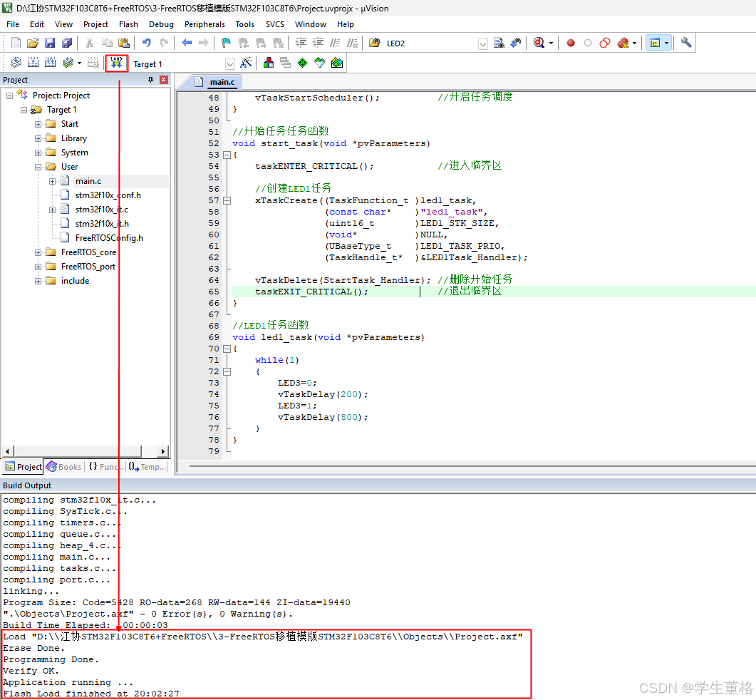Collapse the User folder
This screenshot has width=756, height=700.
[x=38, y=167]
